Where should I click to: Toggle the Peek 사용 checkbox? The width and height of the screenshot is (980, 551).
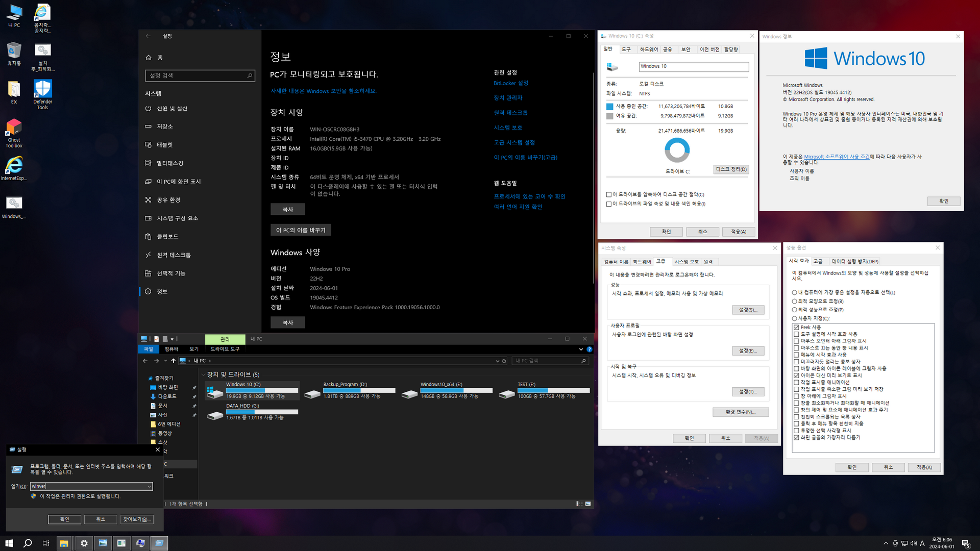pos(796,327)
